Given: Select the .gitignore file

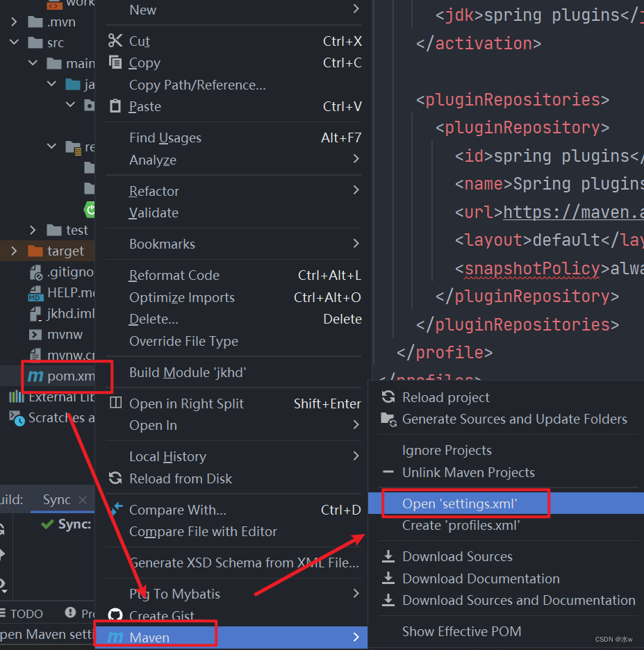Looking at the screenshot, I should click(x=70, y=272).
